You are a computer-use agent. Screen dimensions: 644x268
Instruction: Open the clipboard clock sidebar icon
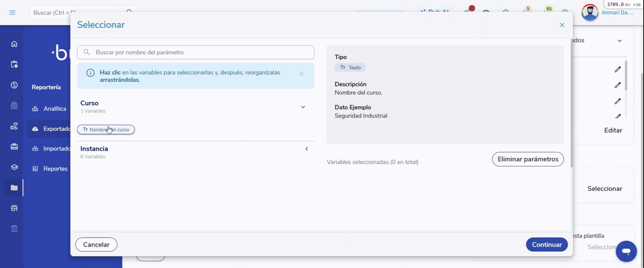pos(14,64)
